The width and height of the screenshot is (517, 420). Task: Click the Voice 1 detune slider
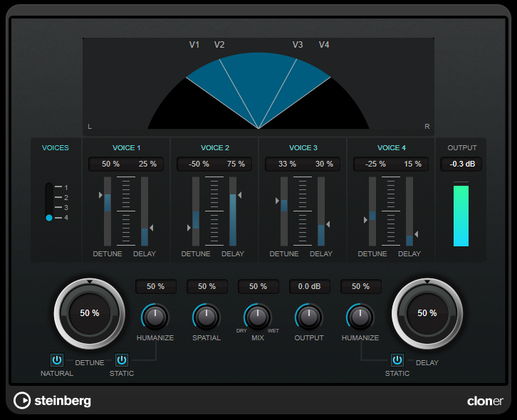108,211
